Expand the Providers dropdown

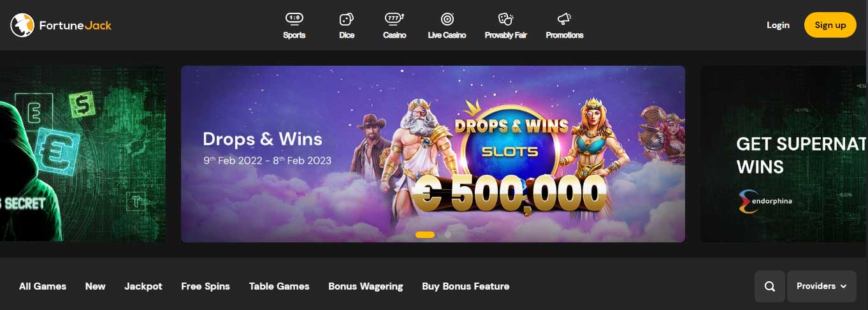click(x=821, y=286)
